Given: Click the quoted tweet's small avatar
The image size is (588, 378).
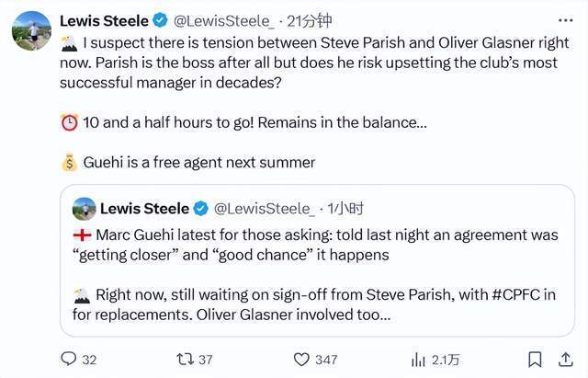Looking at the screenshot, I should (x=85, y=209).
